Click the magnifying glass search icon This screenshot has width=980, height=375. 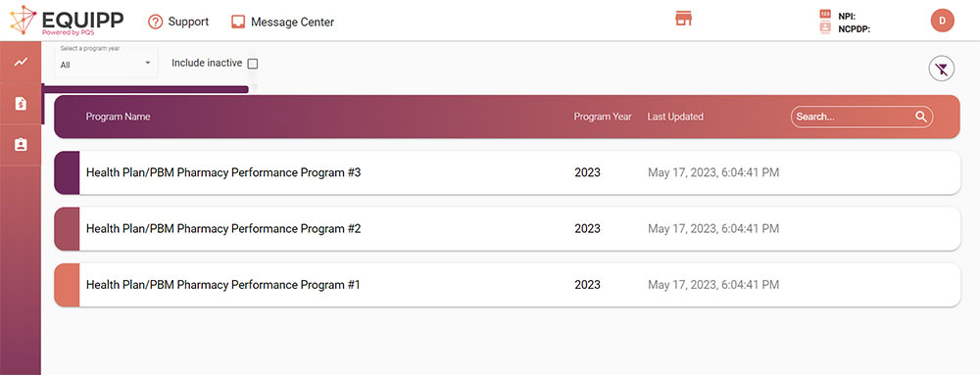(920, 117)
